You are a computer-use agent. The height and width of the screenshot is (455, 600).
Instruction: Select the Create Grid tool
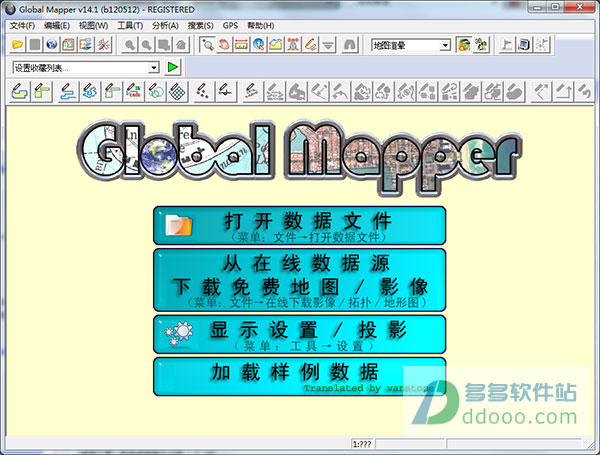click(178, 91)
